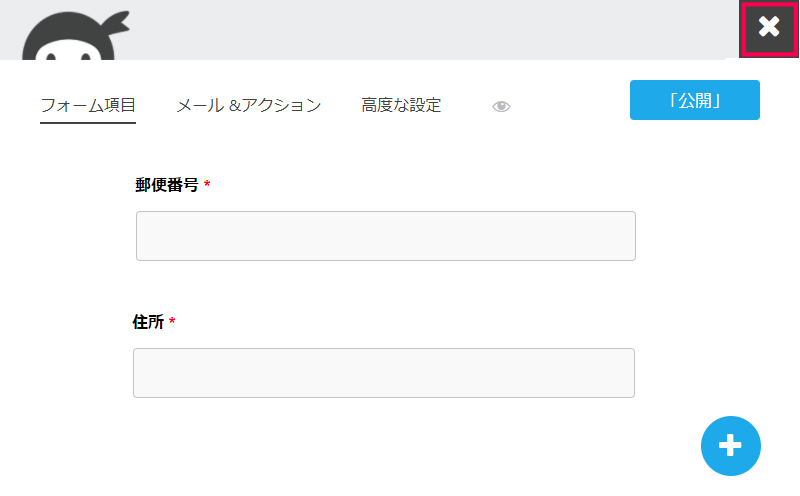Image resolution: width=800 pixels, height=496 pixels.
Task: Go to the 高度な設定 tab
Action: coord(401,105)
